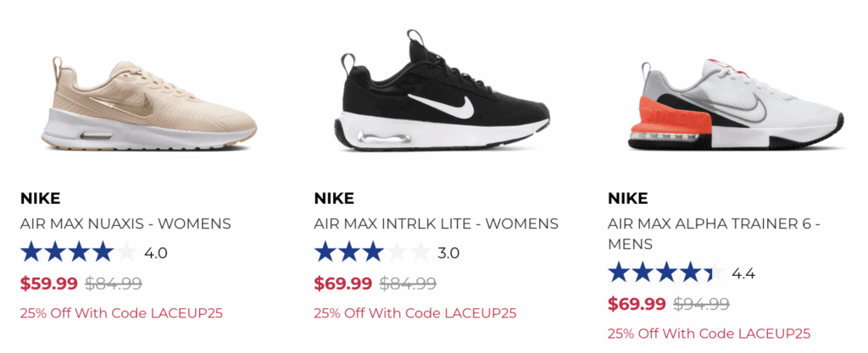Click the three-star rating for INTRLK Lite

tap(372, 252)
